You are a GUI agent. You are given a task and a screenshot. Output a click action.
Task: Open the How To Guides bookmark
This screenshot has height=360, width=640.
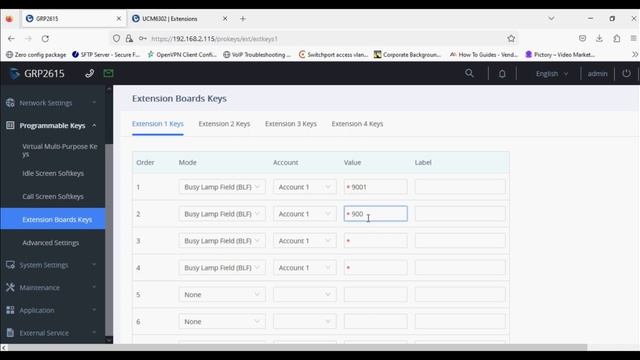pos(484,54)
